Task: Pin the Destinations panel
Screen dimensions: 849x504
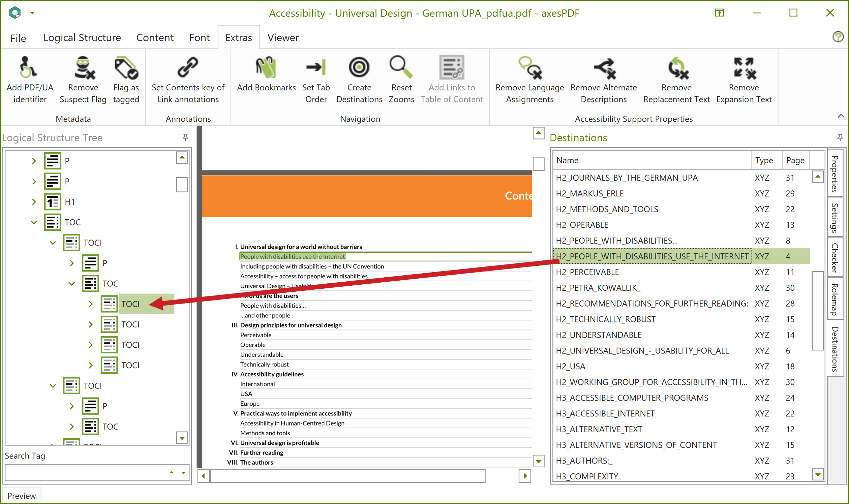Action: pyautogui.click(x=840, y=137)
